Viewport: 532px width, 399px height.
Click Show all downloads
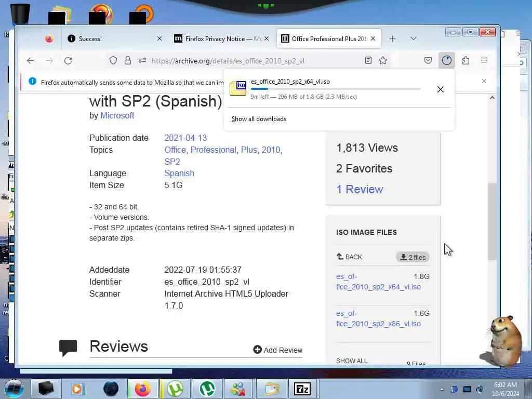pyautogui.click(x=259, y=119)
